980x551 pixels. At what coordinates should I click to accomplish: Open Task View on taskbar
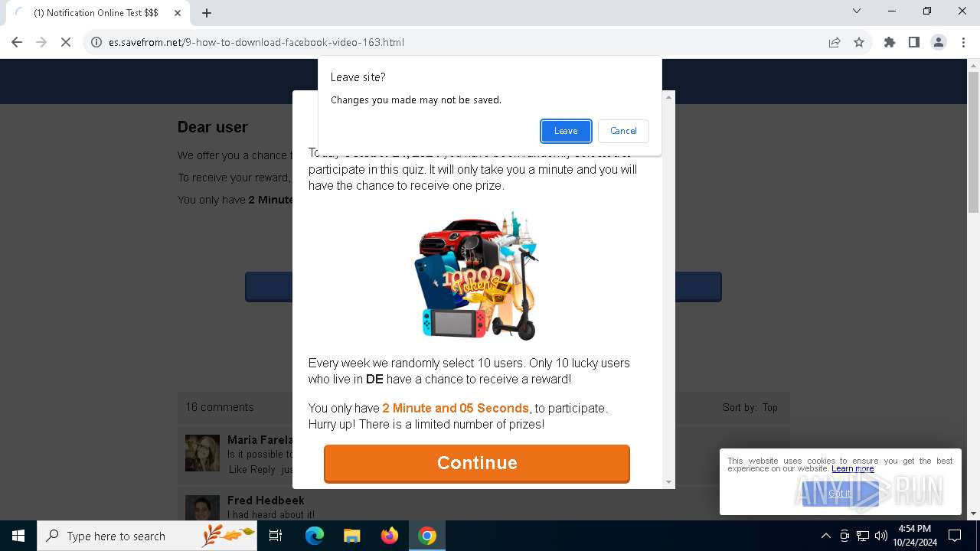point(276,536)
